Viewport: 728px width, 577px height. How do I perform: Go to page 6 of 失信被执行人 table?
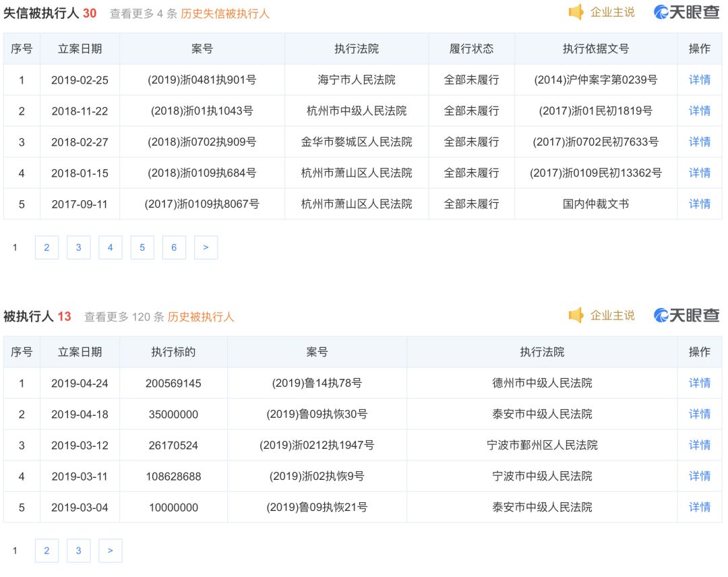click(x=174, y=247)
